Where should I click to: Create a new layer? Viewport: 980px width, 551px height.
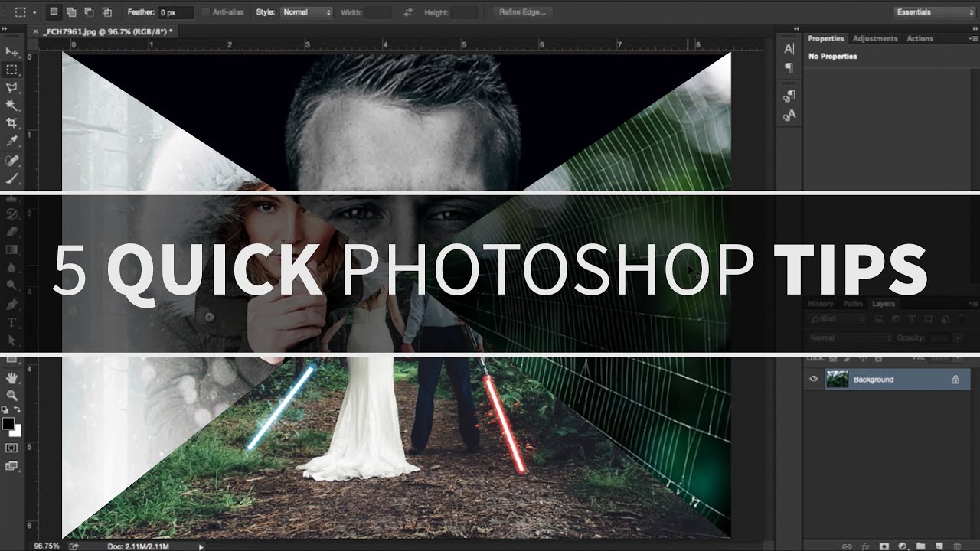(x=939, y=546)
